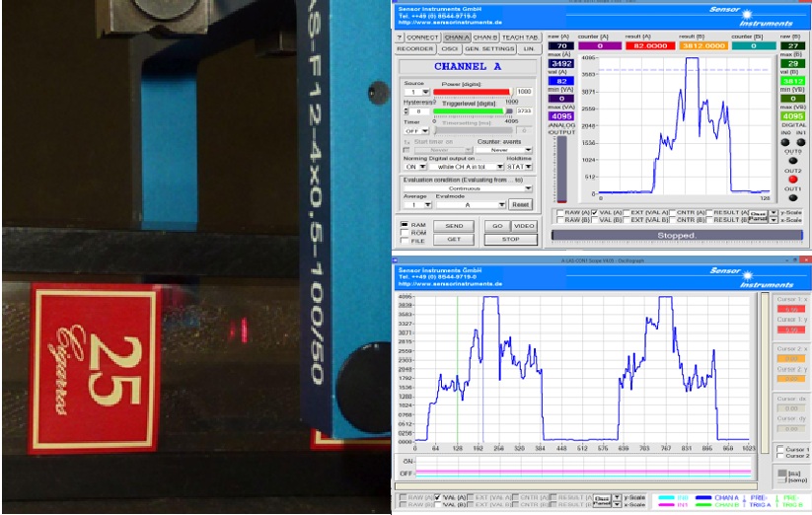Enable EXT (VAL A) checkbox in upper window

(627, 213)
